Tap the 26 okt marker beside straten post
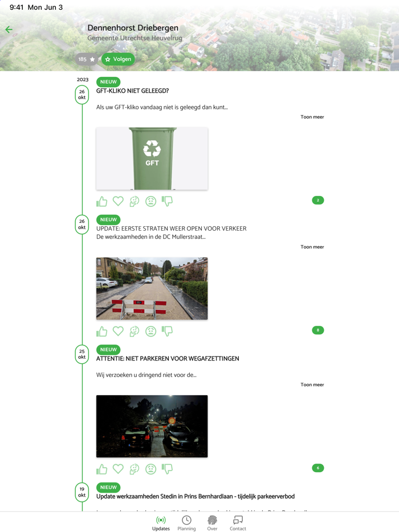Image resolution: width=399 pixels, height=532 pixels. [x=82, y=224]
